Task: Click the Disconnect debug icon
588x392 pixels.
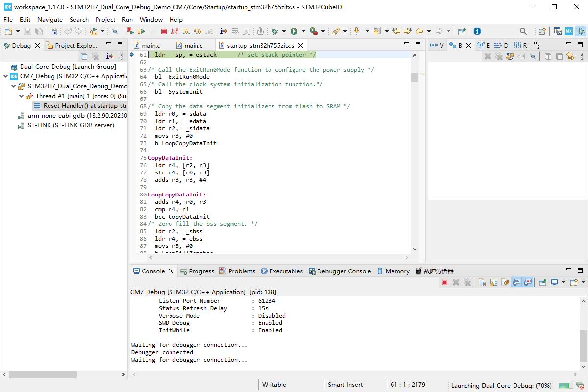Action: [174, 31]
